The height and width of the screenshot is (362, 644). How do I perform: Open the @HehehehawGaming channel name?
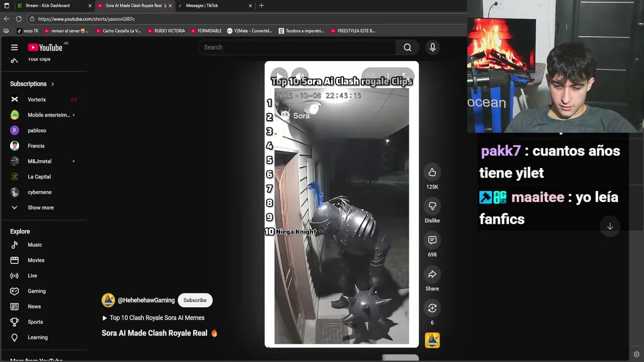coord(146,300)
